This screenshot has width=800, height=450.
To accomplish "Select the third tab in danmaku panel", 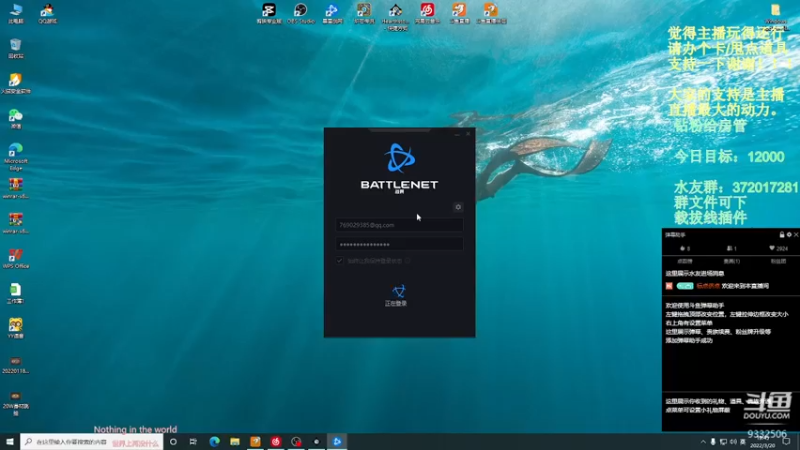I will point(778,261).
